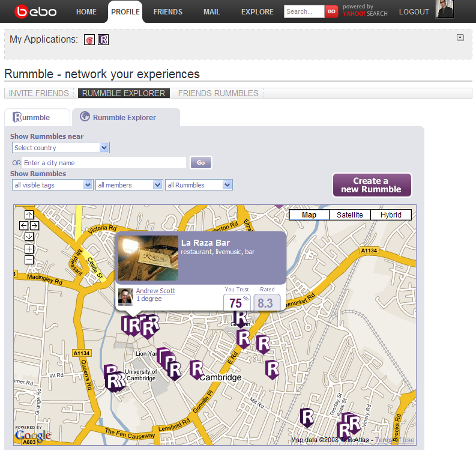Open the La Raza Bar photo
The height and width of the screenshot is (450, 476).
point(148,258)
